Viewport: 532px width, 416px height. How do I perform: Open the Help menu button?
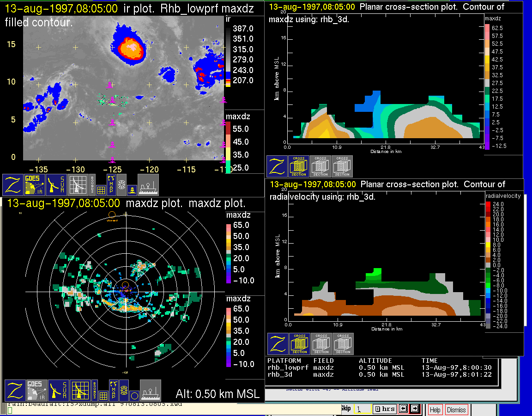pos(435,410)
